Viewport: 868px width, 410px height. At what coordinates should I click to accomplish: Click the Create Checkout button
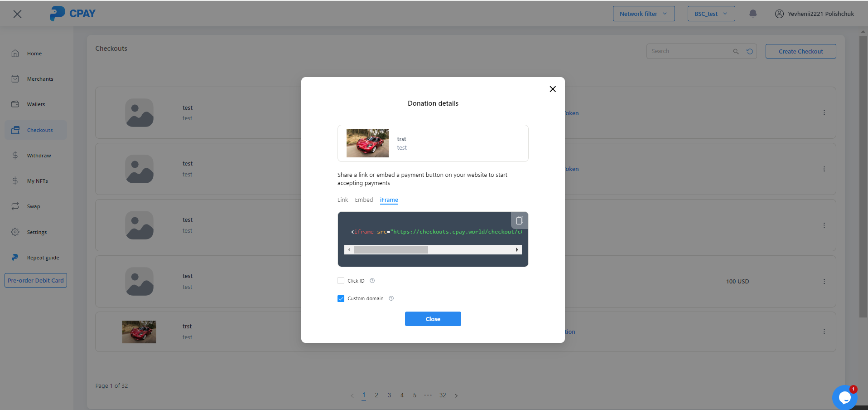(800, 51)
